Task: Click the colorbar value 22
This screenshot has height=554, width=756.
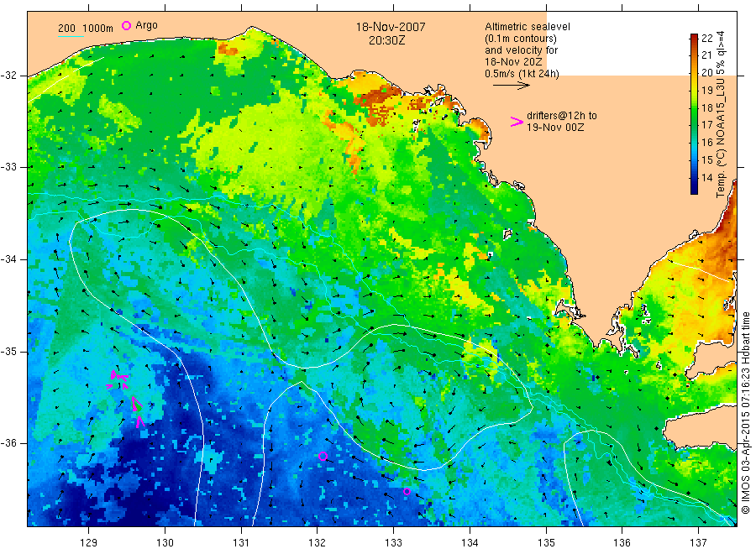Action: 706,38
